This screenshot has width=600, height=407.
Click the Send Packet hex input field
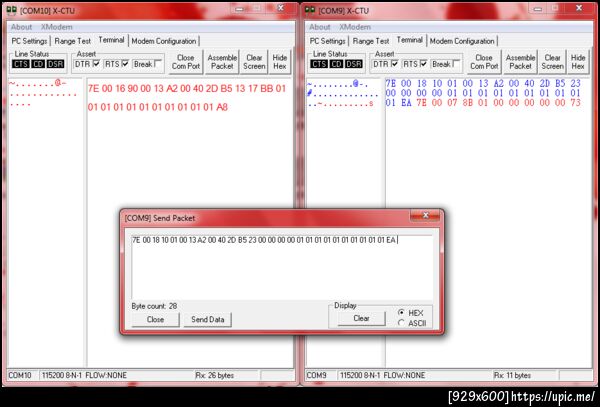click(x=282, y=267)
